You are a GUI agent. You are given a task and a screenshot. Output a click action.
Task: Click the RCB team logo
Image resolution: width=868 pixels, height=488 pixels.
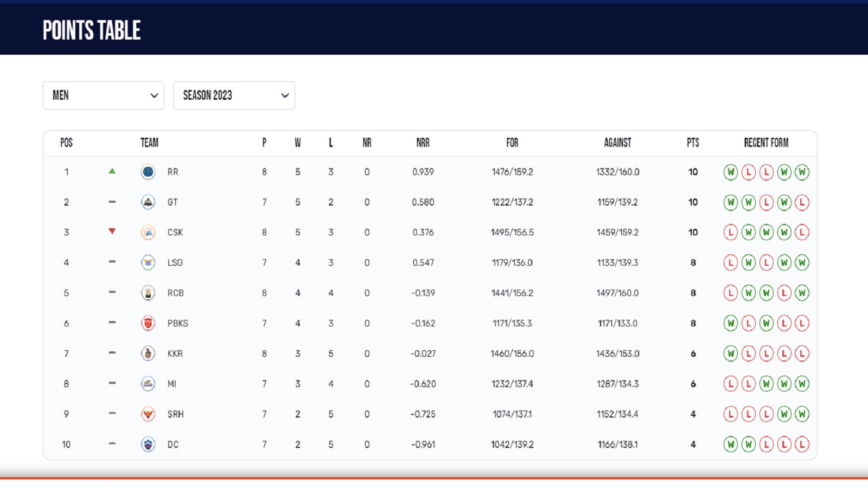pyautogui.click(x=148, y=293)
